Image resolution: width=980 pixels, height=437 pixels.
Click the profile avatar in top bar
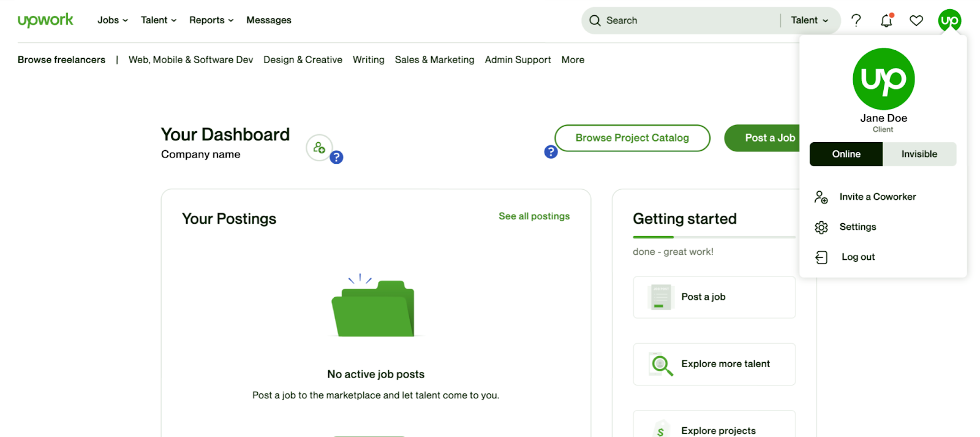[x=949, y=20]
